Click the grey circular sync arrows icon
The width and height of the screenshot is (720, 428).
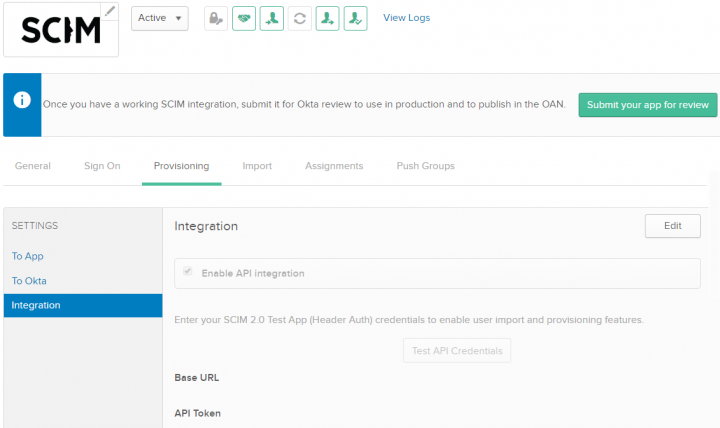(299, 18)
